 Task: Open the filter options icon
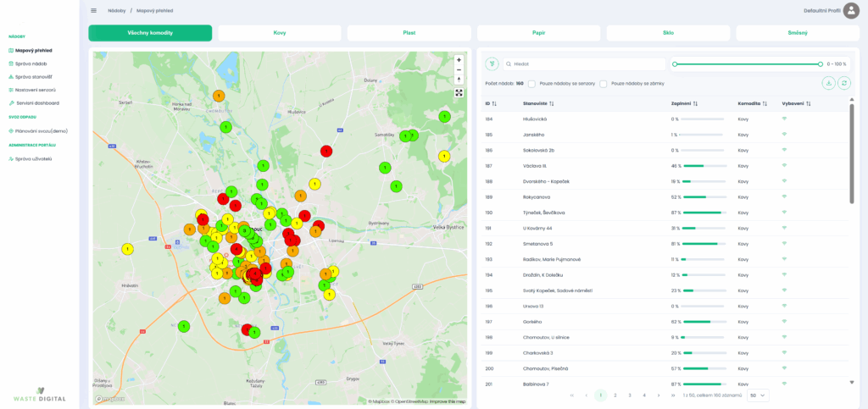point(492,64)
